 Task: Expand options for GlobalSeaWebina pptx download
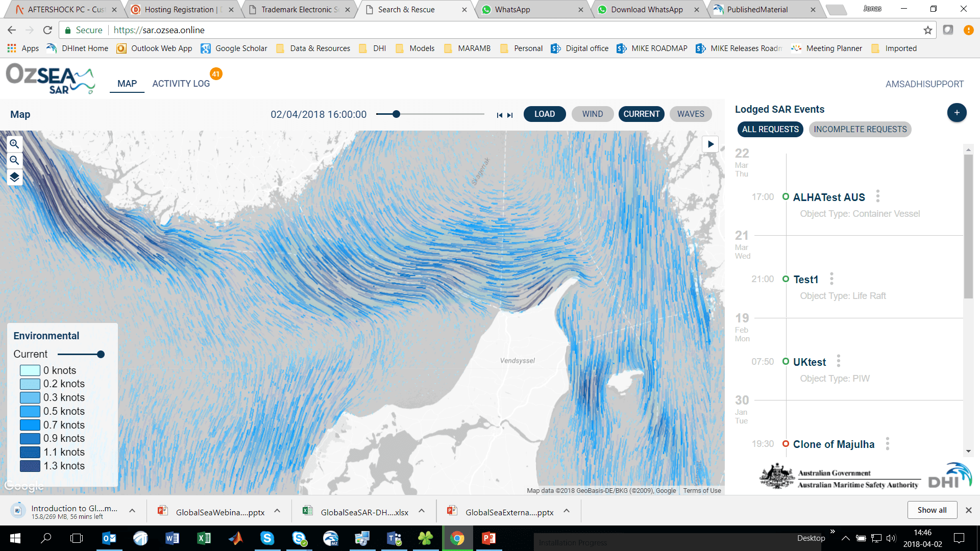pyautogui.click(x=277, y=511)
